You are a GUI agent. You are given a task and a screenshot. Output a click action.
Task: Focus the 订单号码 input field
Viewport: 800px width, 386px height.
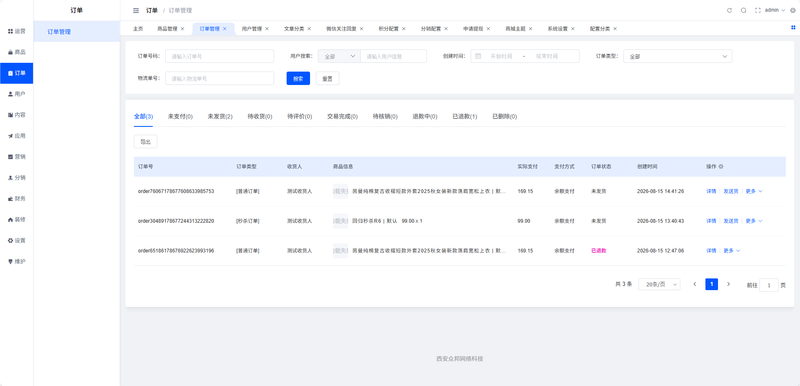pyautogui.click(x=219, y=56)
